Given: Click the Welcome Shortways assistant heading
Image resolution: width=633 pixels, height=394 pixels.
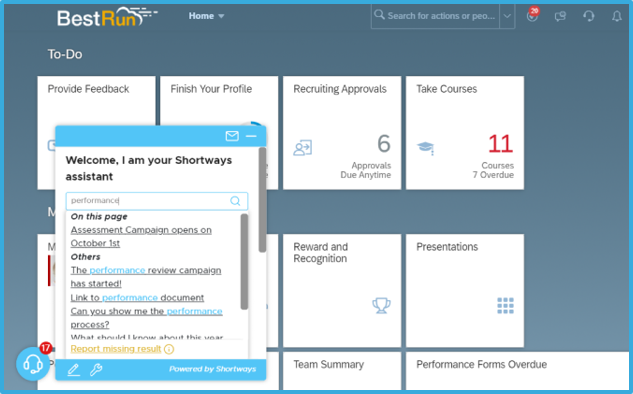Looking at the screenshot, I should [149, 168].
